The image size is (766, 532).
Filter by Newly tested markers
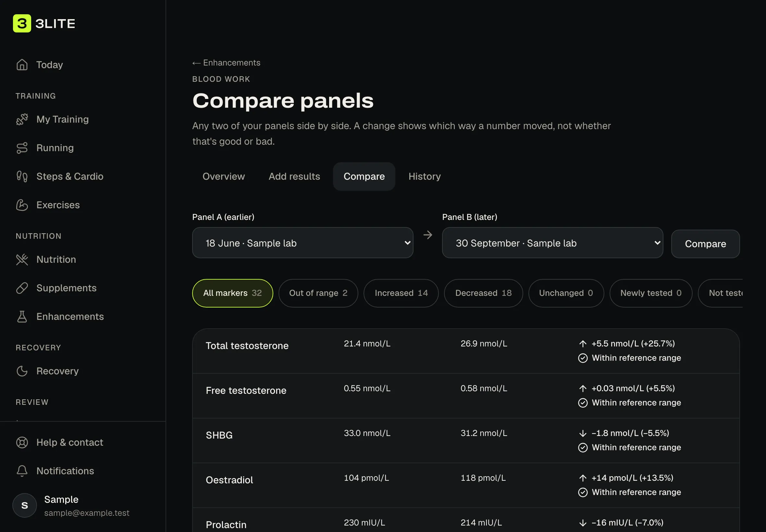click(651, 293)
